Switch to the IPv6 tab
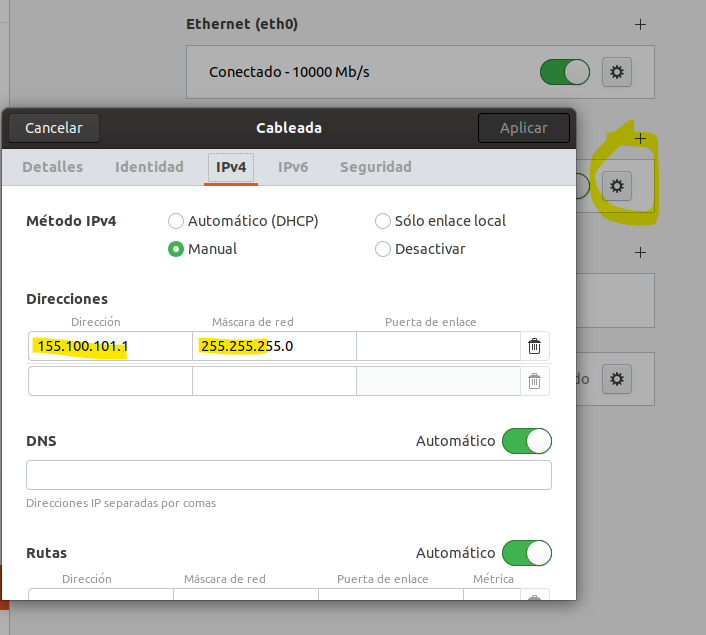Screen dimensions: 706x635 coord(292,167)
